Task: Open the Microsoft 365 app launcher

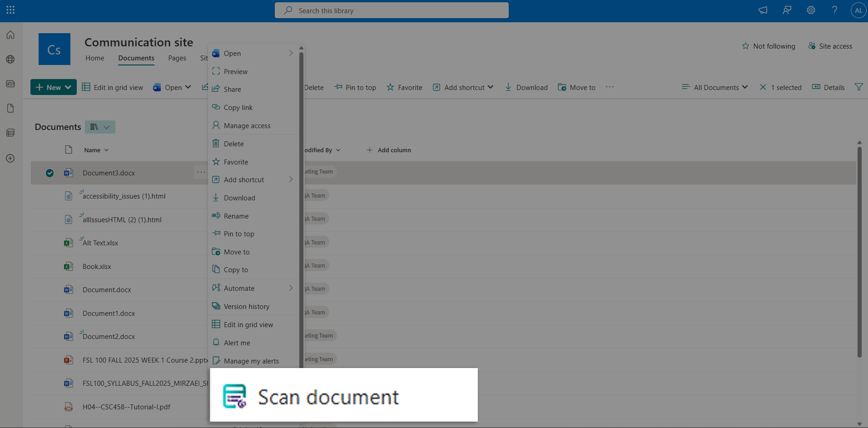Action: click(x=10, y=10)
